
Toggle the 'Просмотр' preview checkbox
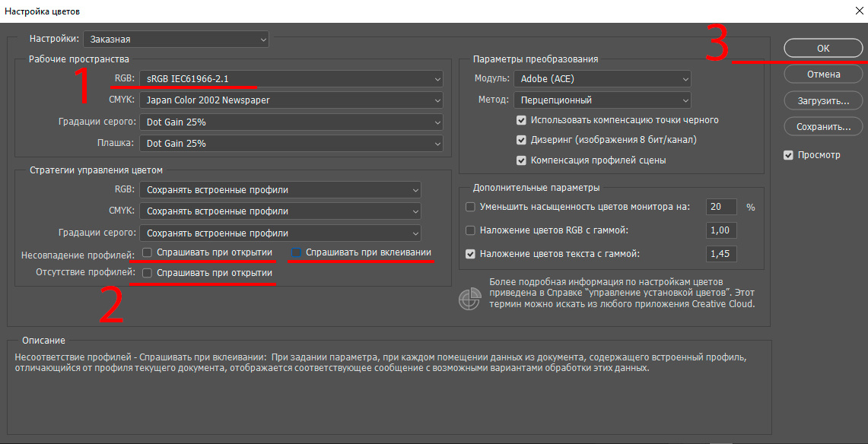point(788,155)
